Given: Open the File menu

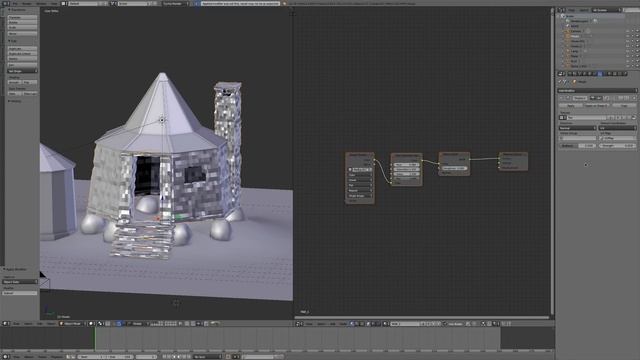Looking at the screenshot, I should coord(16,3).
